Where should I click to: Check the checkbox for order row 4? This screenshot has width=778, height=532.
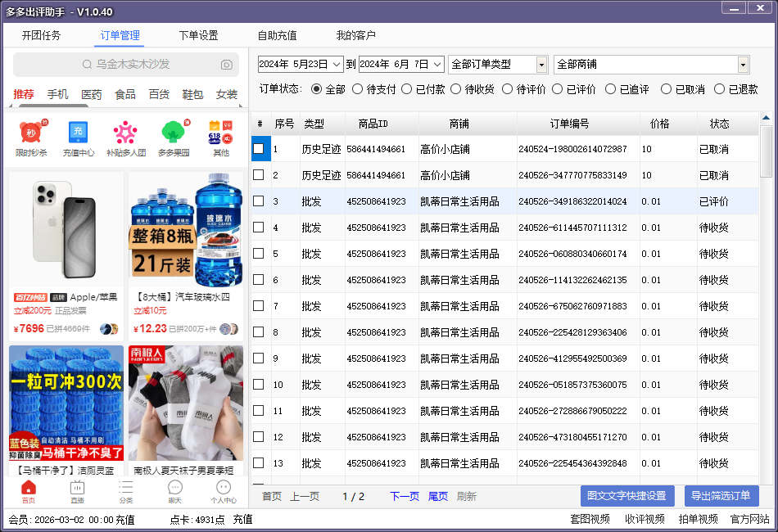click(x=259, y=228)
